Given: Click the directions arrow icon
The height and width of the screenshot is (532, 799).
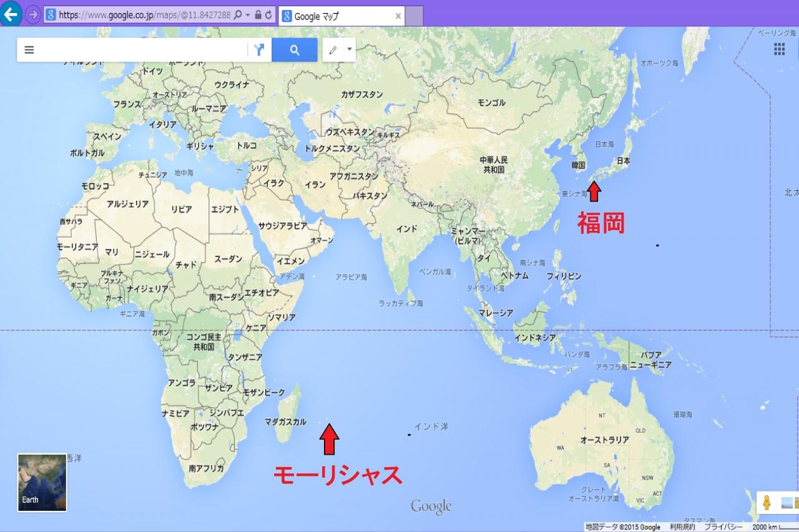Looking at the screenshot, I should click(259, 50).
